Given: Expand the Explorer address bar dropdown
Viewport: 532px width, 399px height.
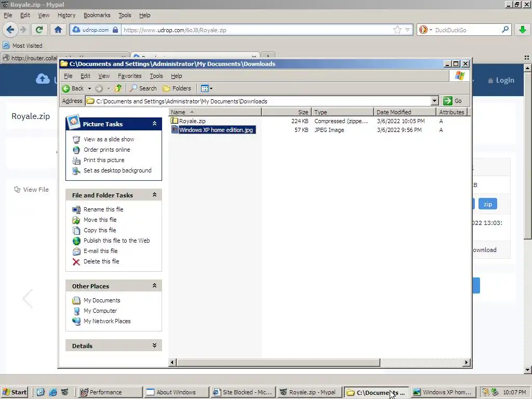Looking at the screenshot, I should pyautogui.click(x=435, y=101).
